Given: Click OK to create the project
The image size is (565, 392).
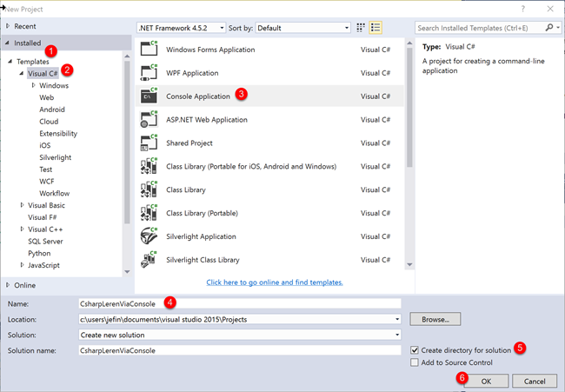Looking at the screenshot, I should click(486, 382).
